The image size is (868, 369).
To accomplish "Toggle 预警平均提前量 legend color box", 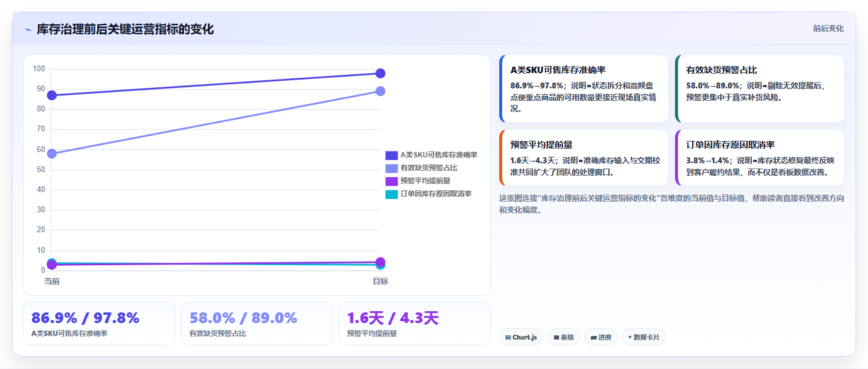I will tap(391, 181).
